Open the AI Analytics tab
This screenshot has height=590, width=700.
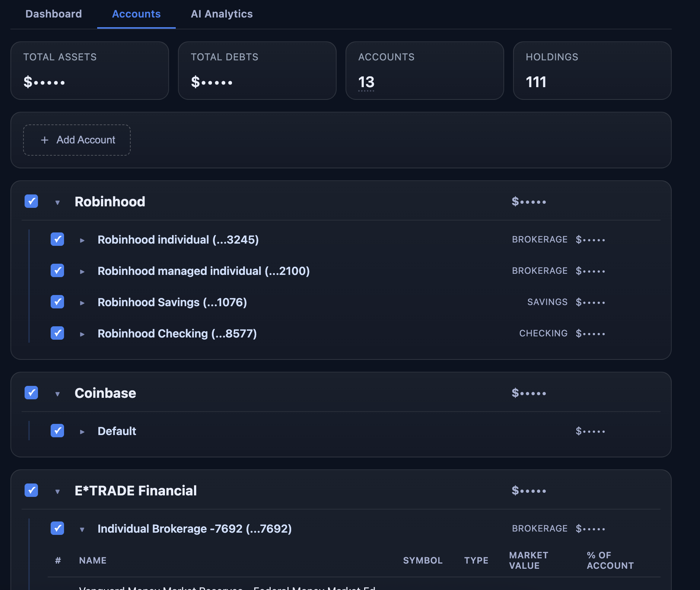click(222, 14)
